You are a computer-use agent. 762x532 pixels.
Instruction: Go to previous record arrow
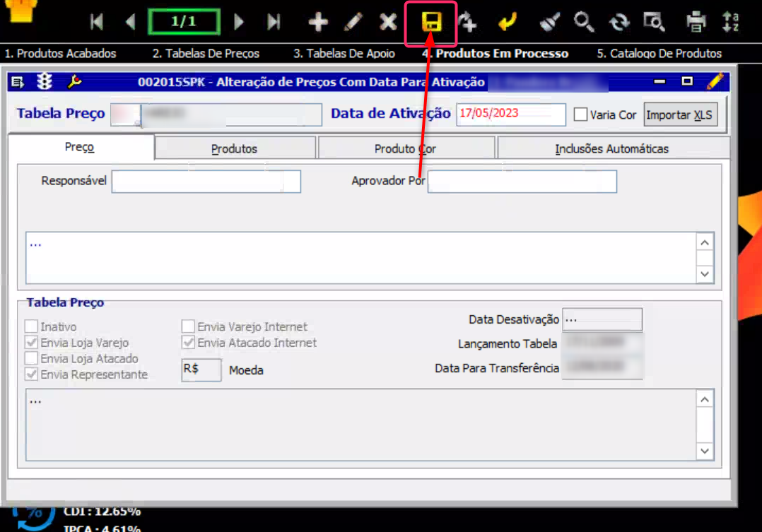click(x=130, y=22)
